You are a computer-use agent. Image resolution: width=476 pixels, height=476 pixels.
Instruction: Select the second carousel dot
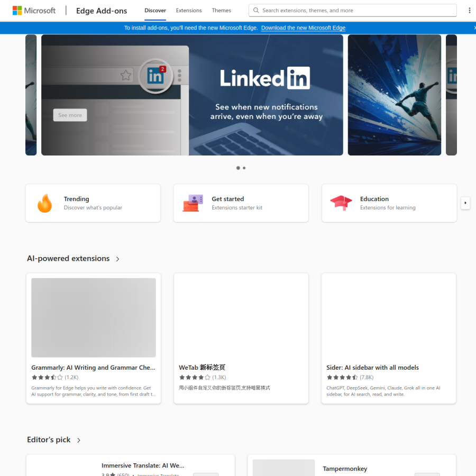click(x=244, y=168)
